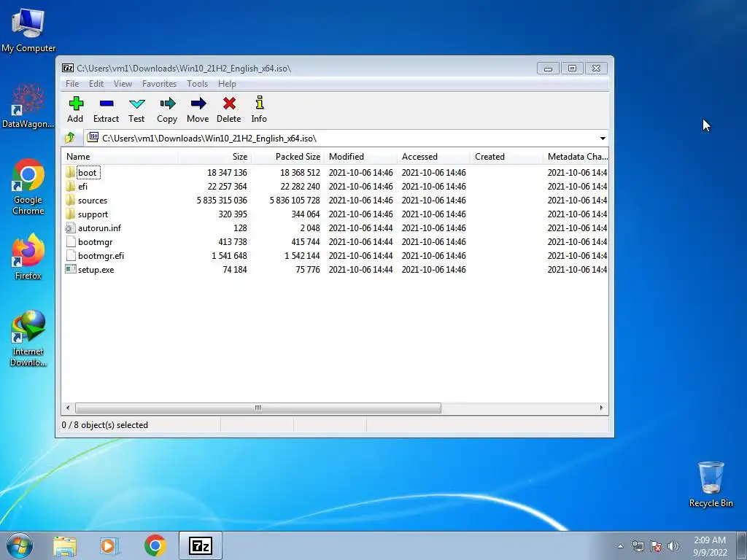Sort by the Size column header
This screenshot has width=747, height=560.
215,157
